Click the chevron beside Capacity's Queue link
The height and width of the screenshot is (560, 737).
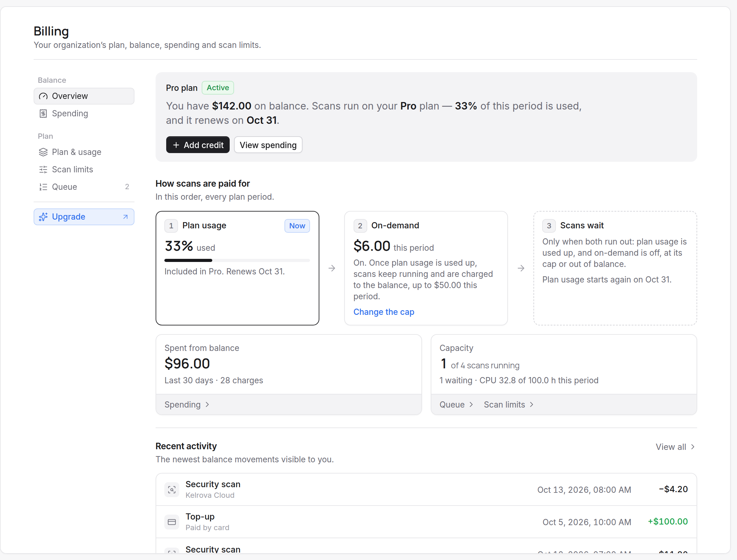tap(471, 404)
